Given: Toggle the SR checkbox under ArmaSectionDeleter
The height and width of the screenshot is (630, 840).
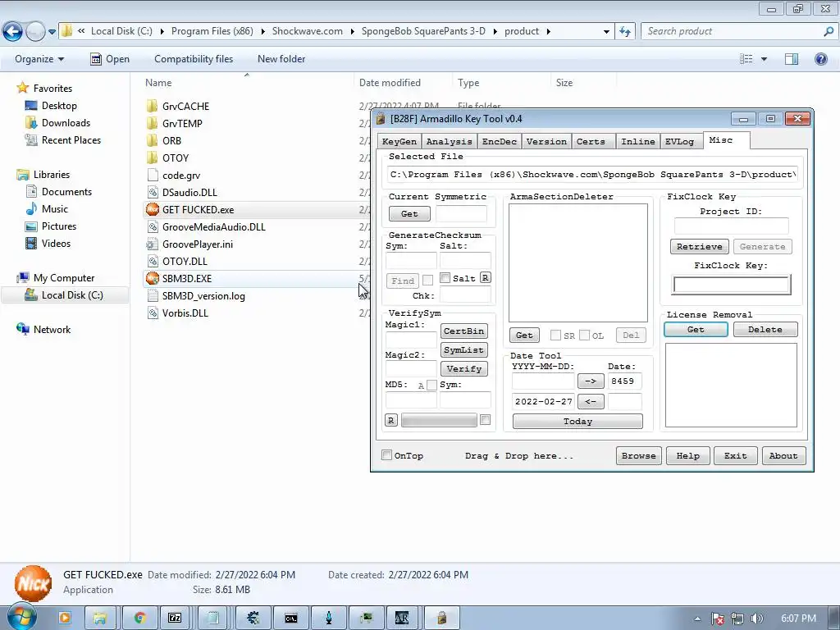Looking at the screenshot, I should (555, 335).
